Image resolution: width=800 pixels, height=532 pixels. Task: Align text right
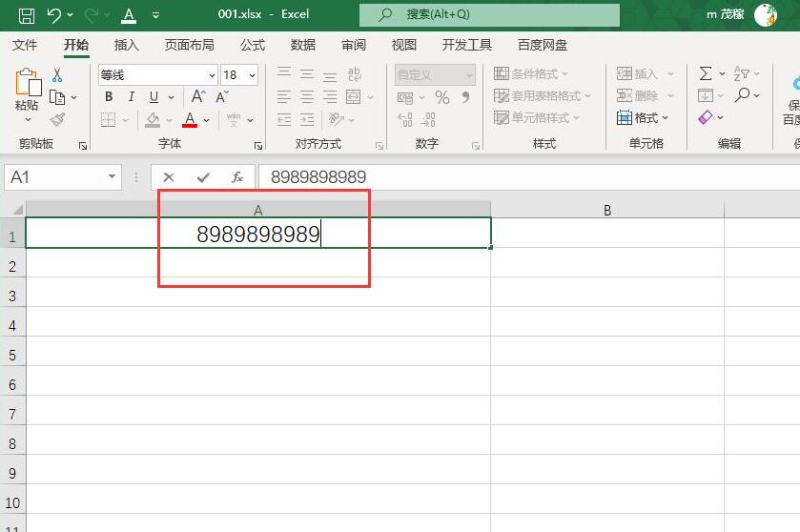click(330, 96)
